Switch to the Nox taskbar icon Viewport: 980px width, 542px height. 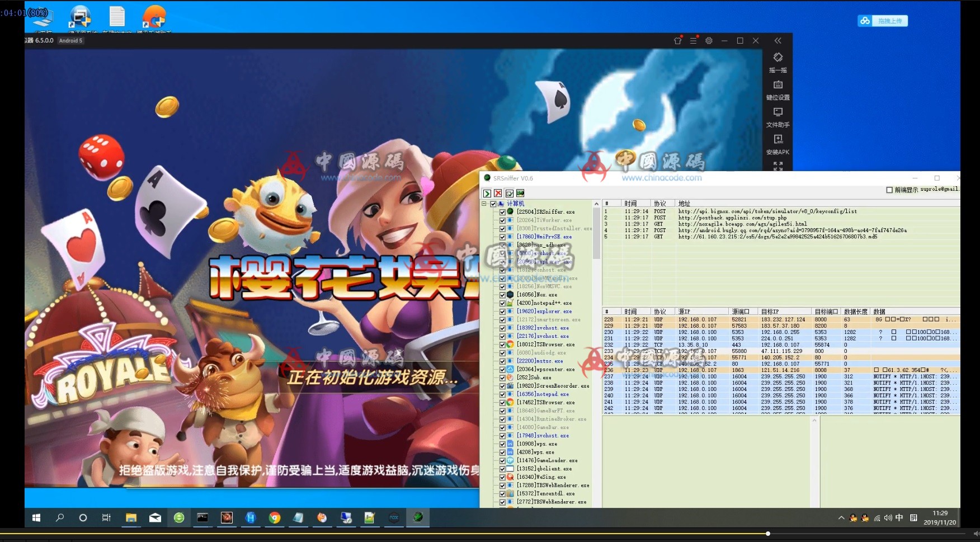pos(394,518)
